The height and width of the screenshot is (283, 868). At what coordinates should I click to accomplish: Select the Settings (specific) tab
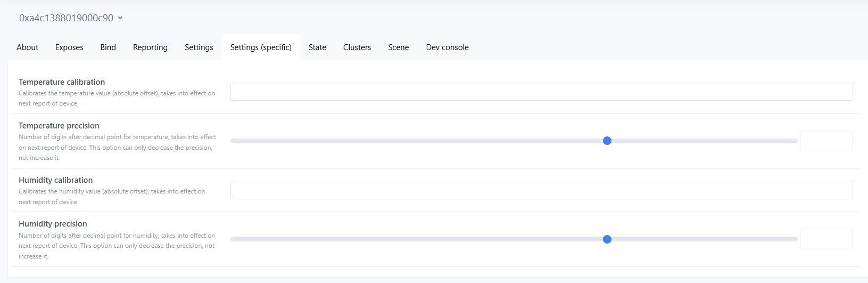click(261, 47)
